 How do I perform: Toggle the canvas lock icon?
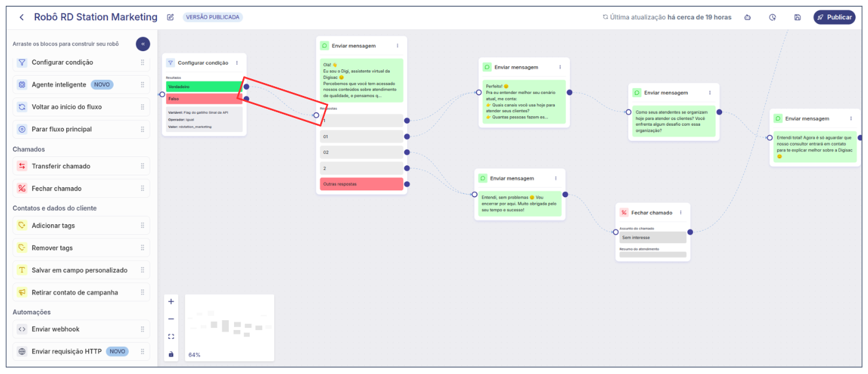coord(171,354)
